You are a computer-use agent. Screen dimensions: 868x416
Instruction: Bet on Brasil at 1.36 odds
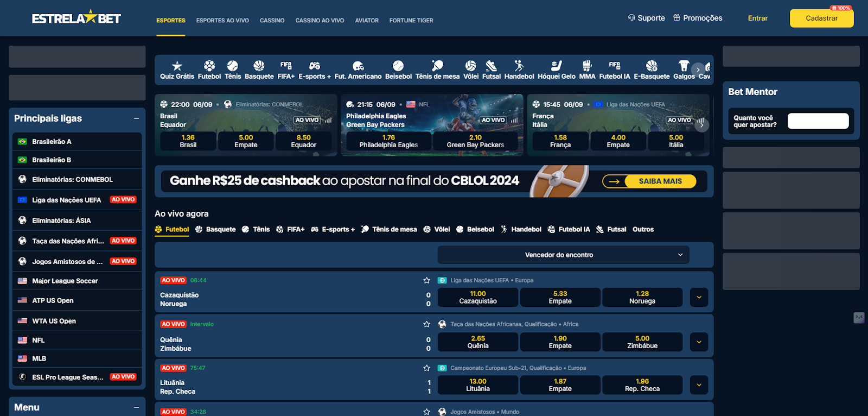coord(188,141)
